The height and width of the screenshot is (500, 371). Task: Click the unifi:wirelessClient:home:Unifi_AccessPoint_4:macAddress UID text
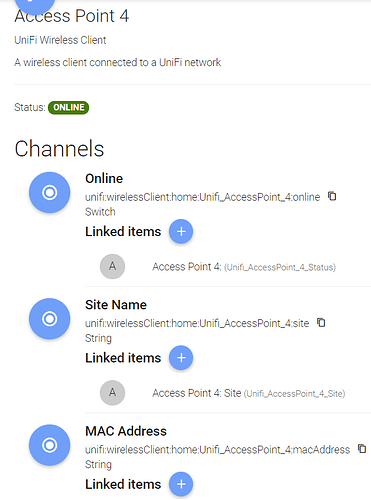tap(217, 450)
